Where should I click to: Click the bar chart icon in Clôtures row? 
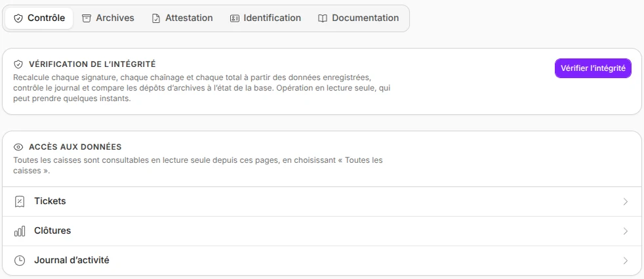point(19,231)
